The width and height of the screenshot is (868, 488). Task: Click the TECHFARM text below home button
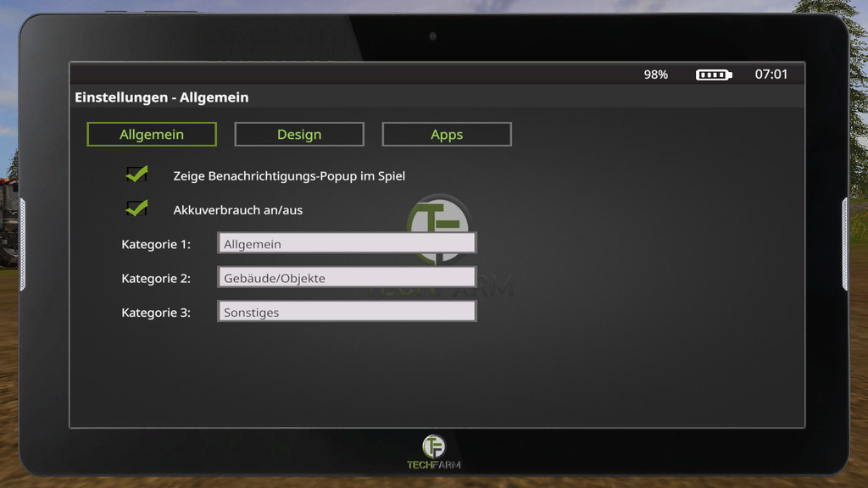tap(433, 465)
